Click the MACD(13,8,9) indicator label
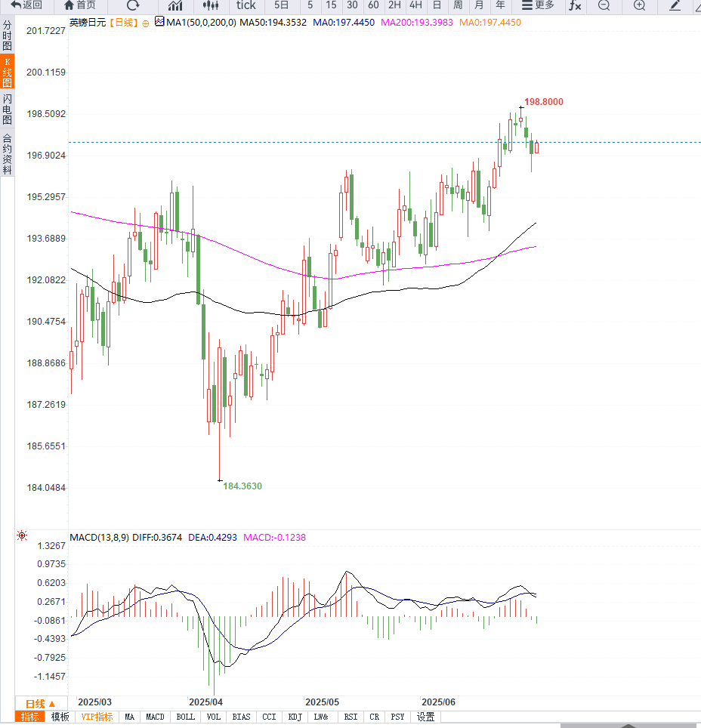This screenshot has width=701, height=728. (x=100, y=537)
